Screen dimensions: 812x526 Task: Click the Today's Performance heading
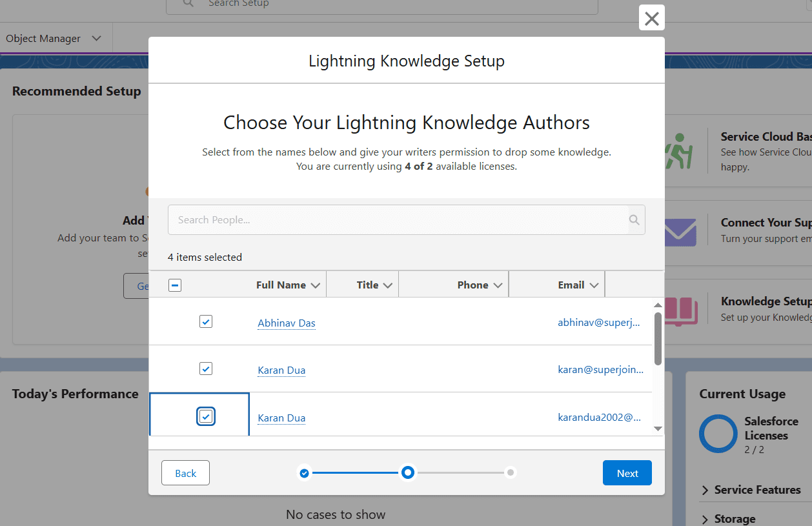pyautogui.click(x=76, y=394)
